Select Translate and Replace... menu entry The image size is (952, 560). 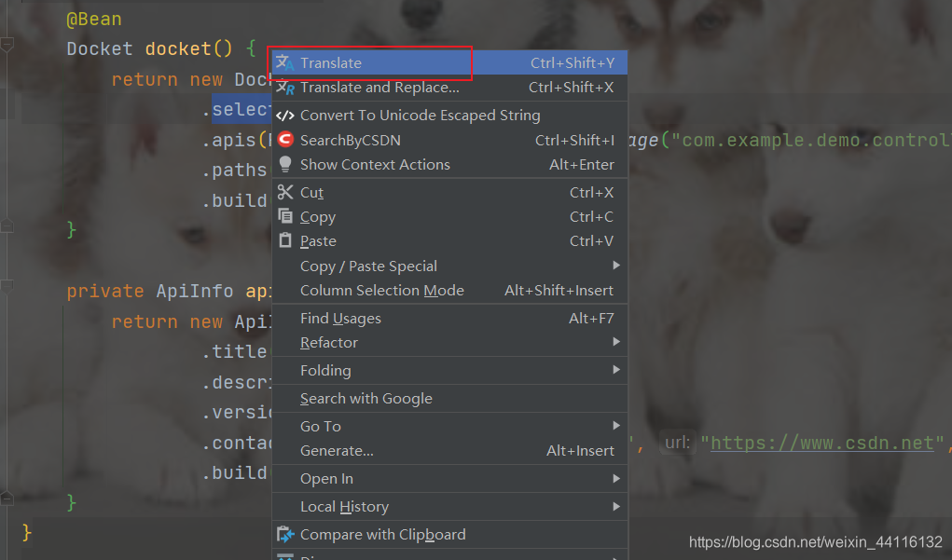[x=449, y=88]
